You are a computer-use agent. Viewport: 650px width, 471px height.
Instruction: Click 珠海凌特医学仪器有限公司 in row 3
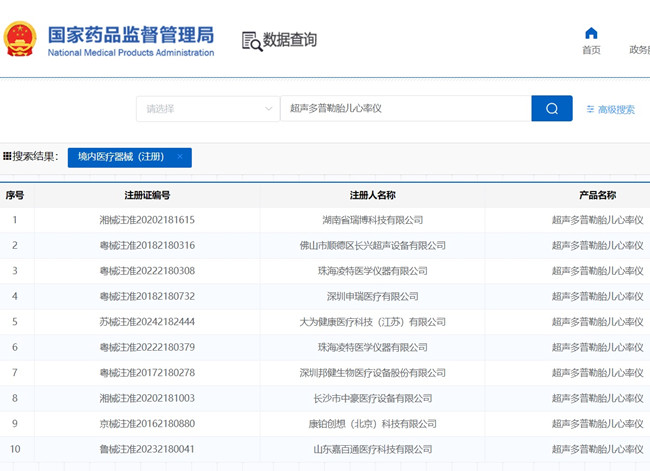373,271
